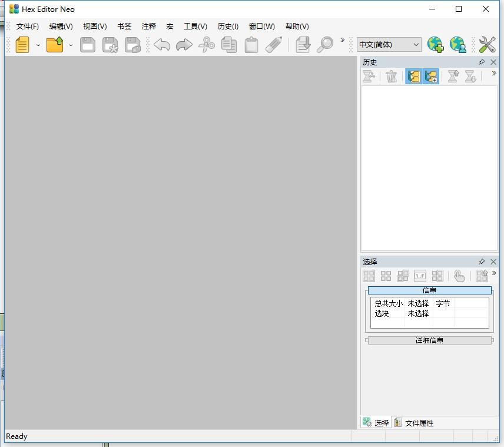
Task: Open the 文件(F) menu
Action: click(28, 27)
